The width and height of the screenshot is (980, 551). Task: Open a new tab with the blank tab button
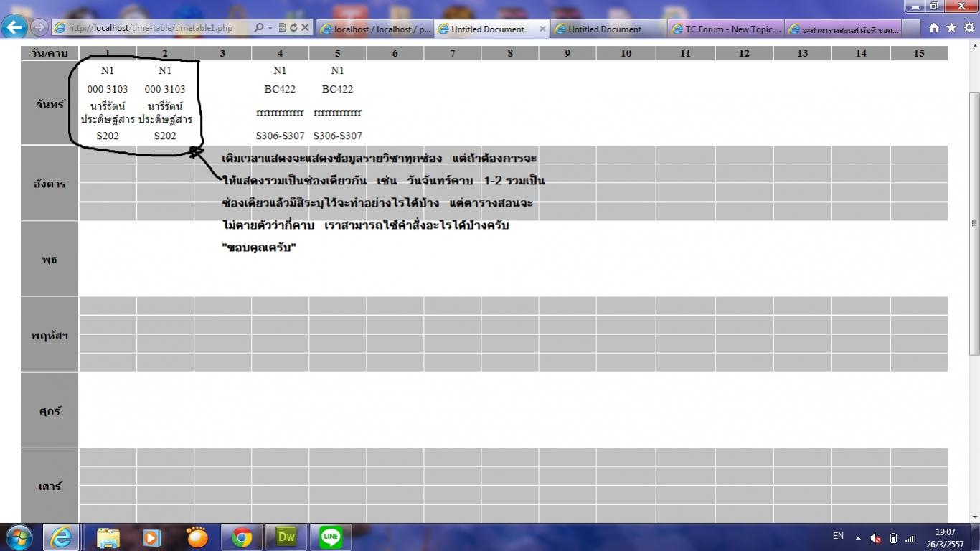pos(910,29)
